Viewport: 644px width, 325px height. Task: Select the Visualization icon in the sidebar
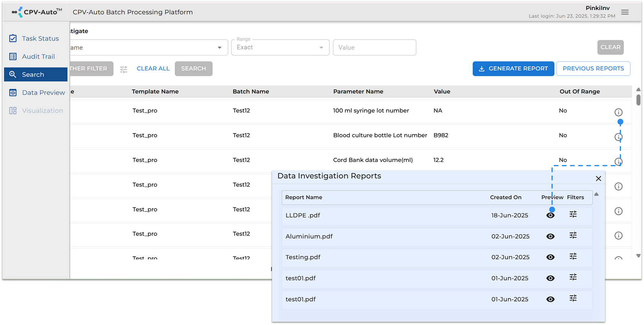tap(13, 111)
